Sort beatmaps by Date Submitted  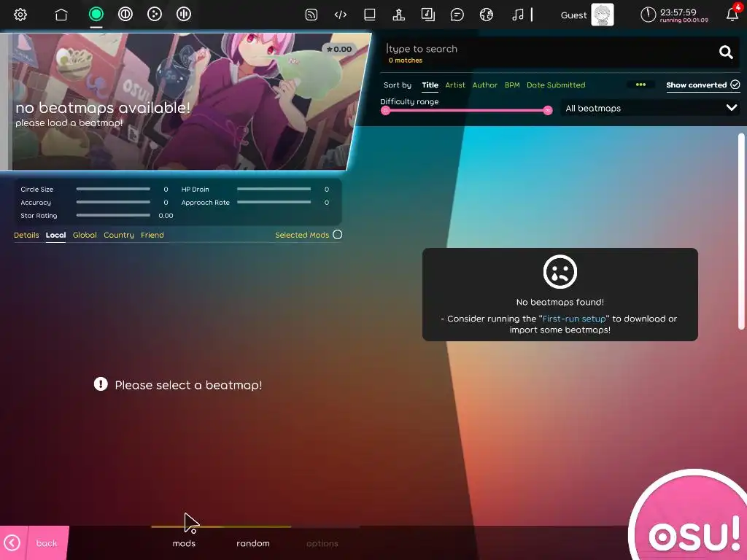pyautogui.click(x=555, y=85)
